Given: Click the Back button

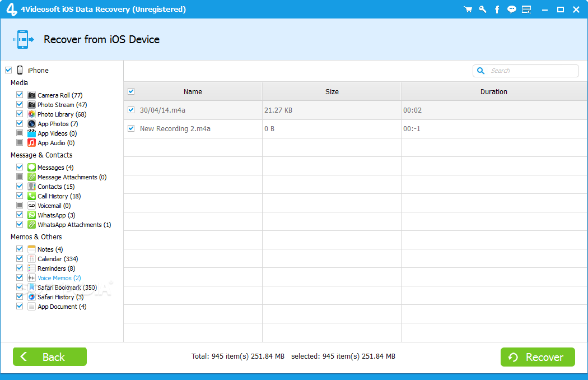Looking at the screenshot, I should (50, 356).
